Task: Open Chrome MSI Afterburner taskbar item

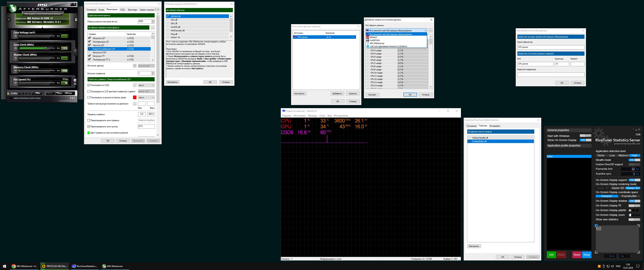Action: (25, 266)
